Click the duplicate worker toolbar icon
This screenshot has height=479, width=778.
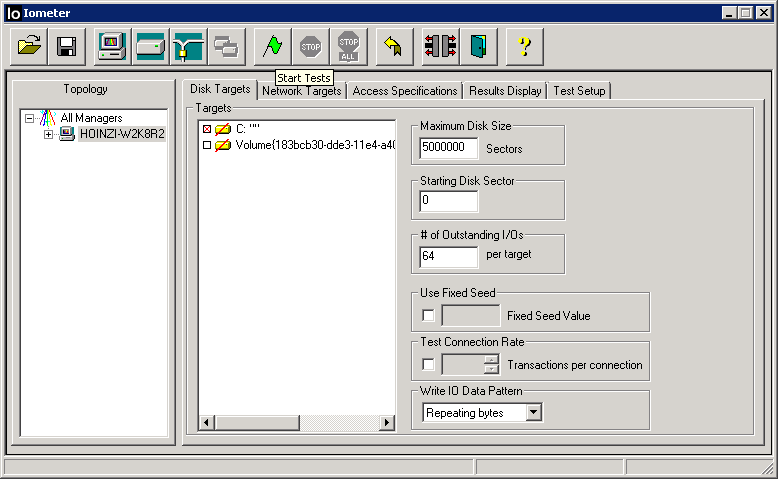(227, 47)
